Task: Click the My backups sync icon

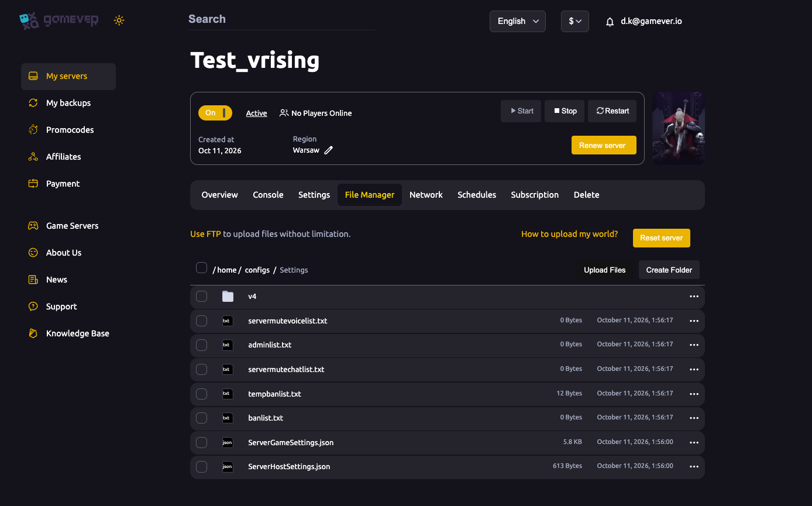Action: point(33,103)
